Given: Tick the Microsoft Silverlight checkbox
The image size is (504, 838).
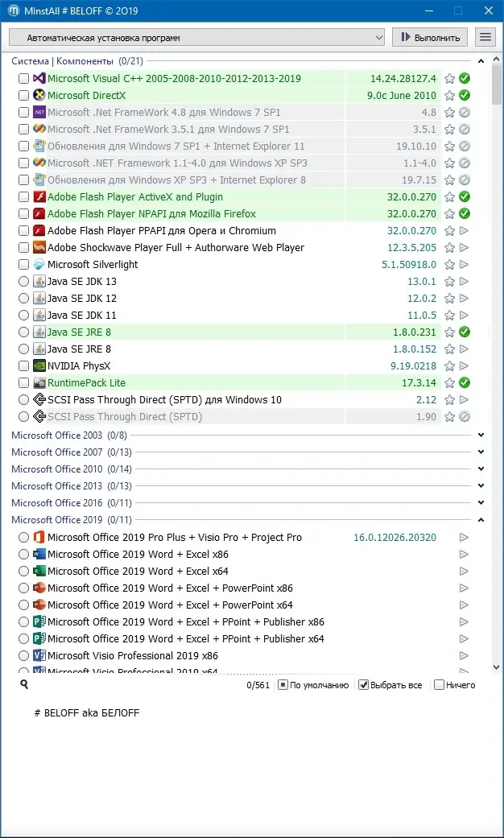Looking at the screenshot, I should click(x=23, y=265).
